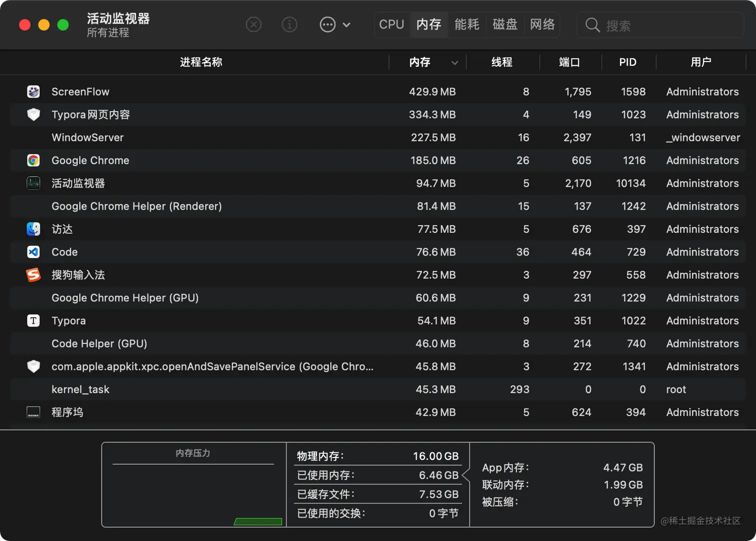The width and height of the screenshot is (756, 541).
Task: Select the 活动监视器 process name
Action: pos(78,183)
